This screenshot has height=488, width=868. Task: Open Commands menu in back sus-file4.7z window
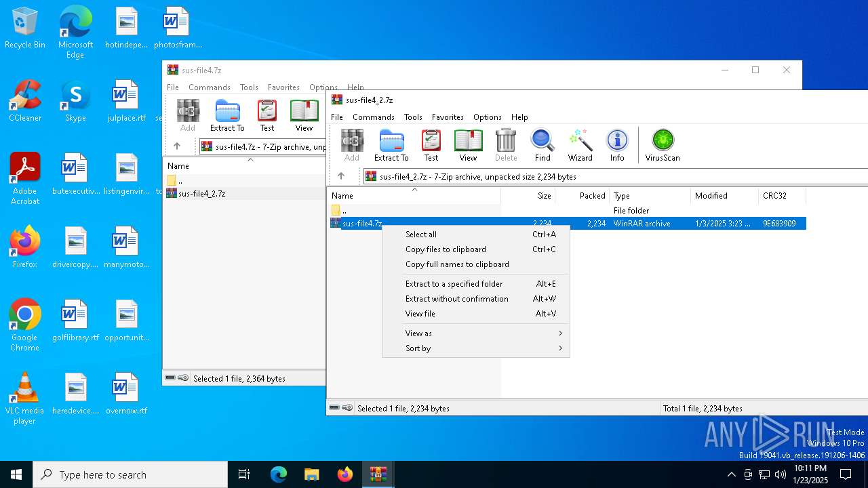click(210, 87)
